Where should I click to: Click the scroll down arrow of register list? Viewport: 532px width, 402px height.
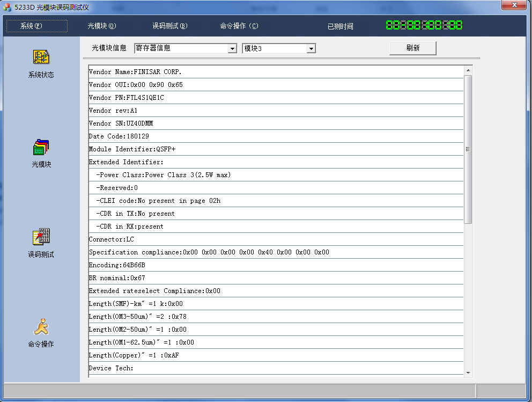(x=468, y=372)
